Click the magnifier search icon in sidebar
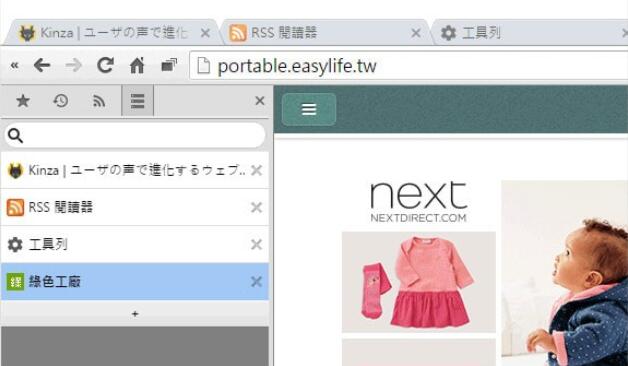The image size is (628, 366). pyautogui.click(x=15, y=136)
